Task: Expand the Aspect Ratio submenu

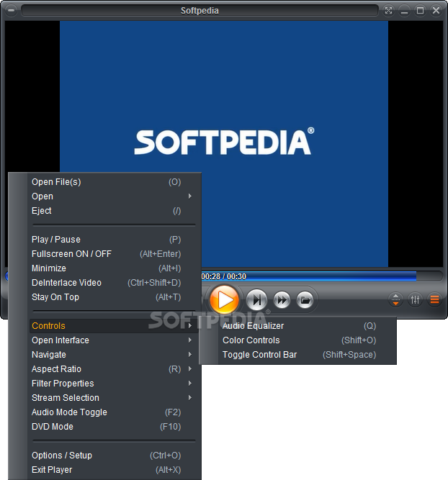Action: (114, 369)
